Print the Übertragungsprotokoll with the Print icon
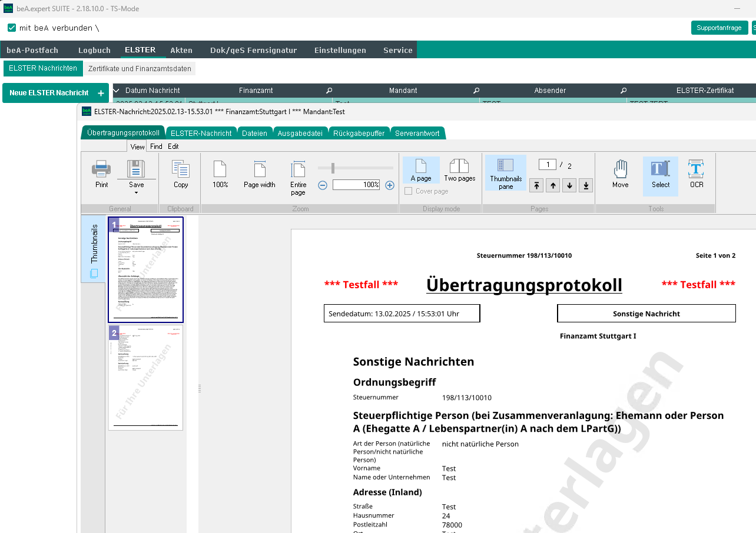 101,174
